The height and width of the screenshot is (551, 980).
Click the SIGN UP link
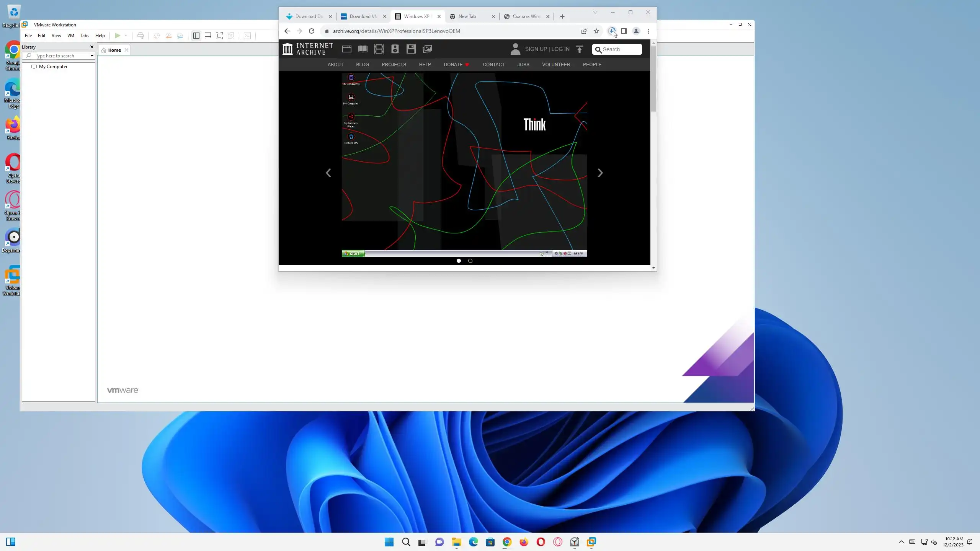coord(536,49)
